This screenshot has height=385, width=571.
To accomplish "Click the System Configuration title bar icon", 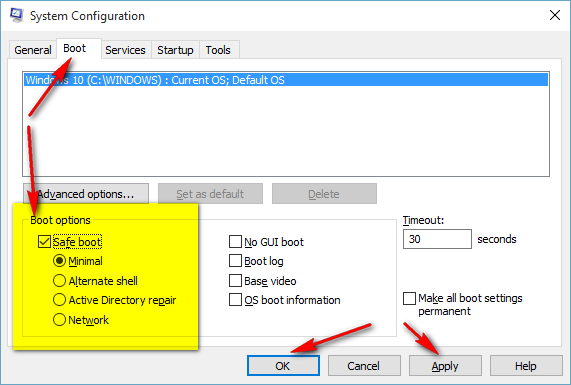I will (16, 15).
